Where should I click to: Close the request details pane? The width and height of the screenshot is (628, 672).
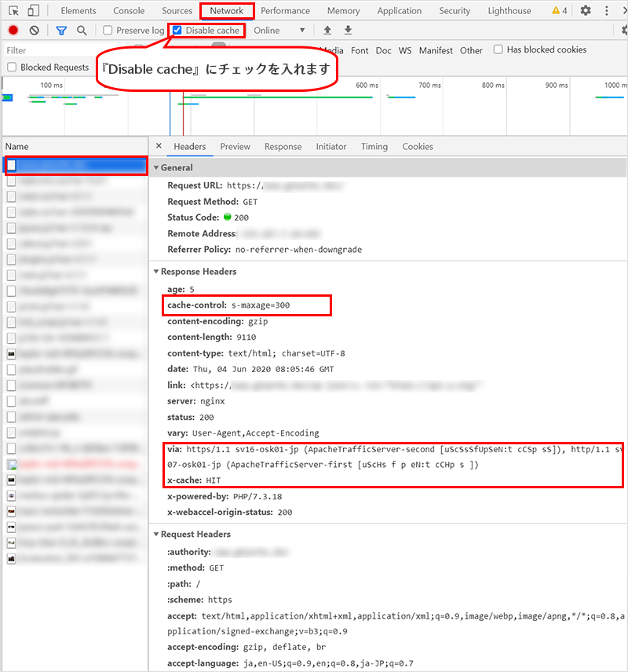click(159, 146)
